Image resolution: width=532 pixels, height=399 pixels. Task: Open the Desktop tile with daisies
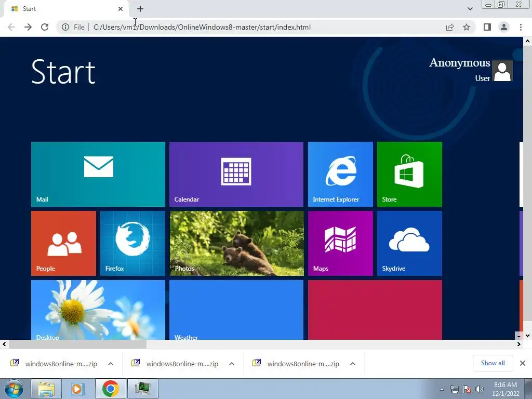98,310
